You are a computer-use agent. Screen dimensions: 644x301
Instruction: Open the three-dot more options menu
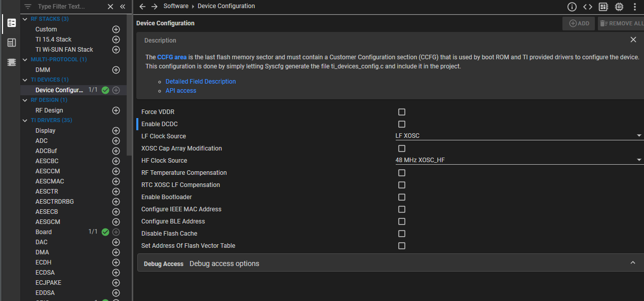635,7
